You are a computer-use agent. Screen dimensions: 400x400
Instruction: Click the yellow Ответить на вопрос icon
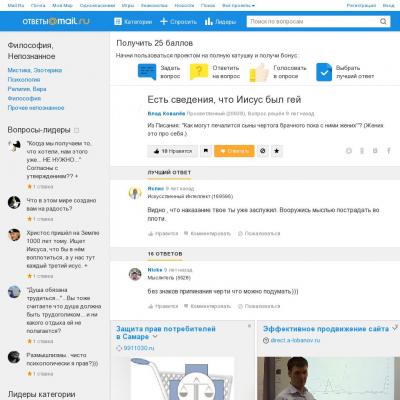[x=199, y=72]
